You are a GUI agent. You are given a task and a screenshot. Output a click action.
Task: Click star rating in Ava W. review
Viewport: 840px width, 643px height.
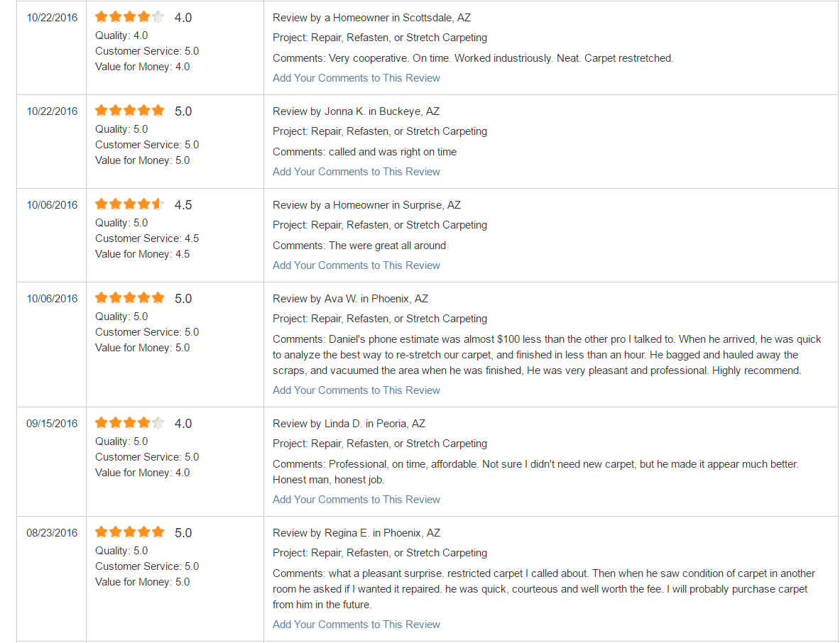point(130,298)
